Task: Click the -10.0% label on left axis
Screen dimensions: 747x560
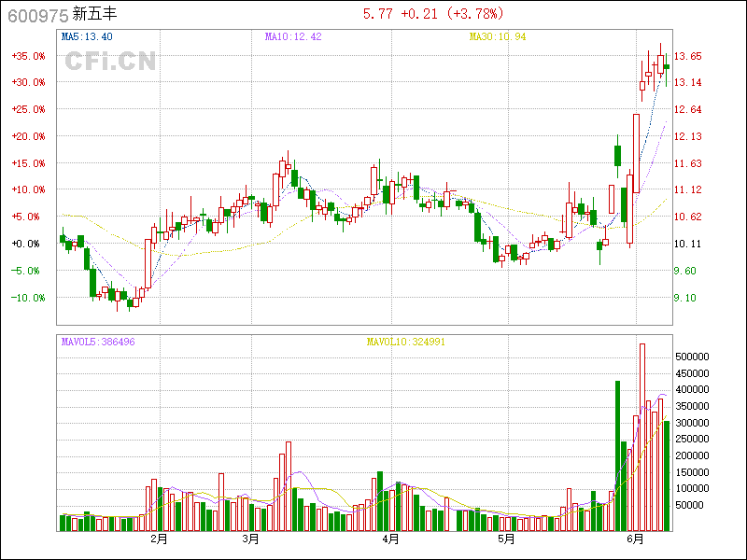Action: tap(28, 298)
